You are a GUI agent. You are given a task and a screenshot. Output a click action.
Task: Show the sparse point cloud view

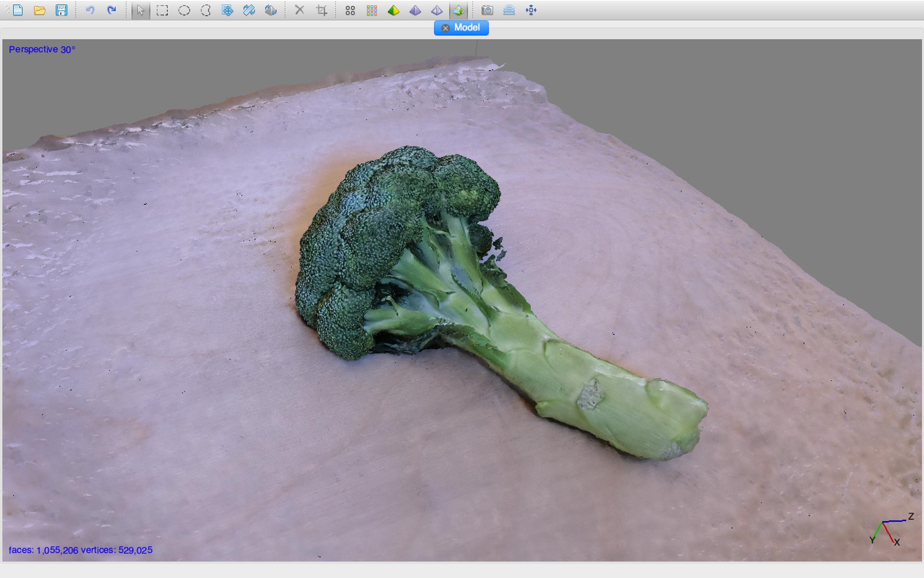[350, 10]
